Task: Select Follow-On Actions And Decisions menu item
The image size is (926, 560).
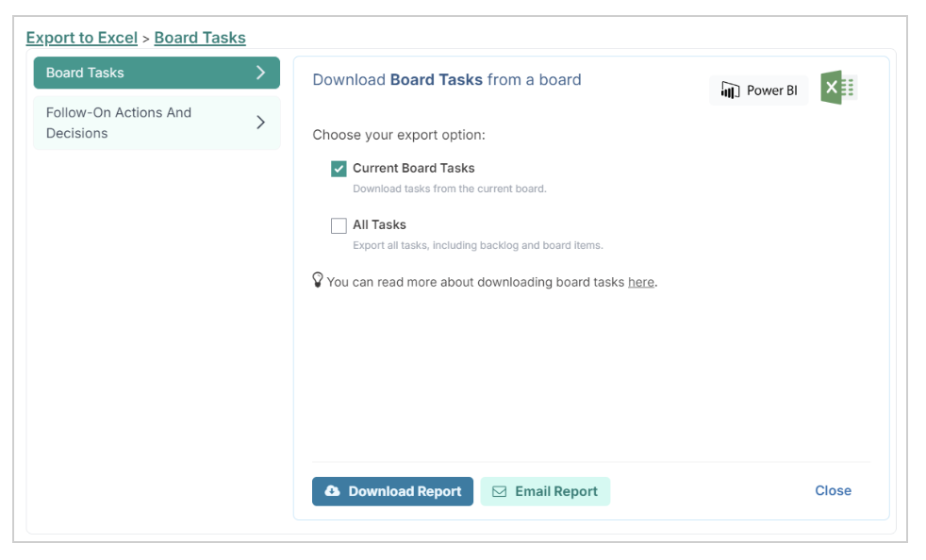Action: [157, 123]
